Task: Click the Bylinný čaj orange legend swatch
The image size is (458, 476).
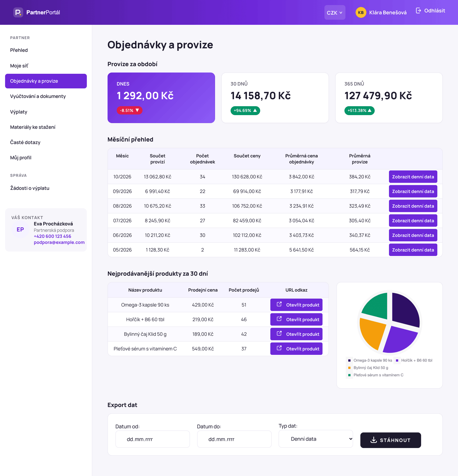Action: pyautogui.click(x=349, y=368)
